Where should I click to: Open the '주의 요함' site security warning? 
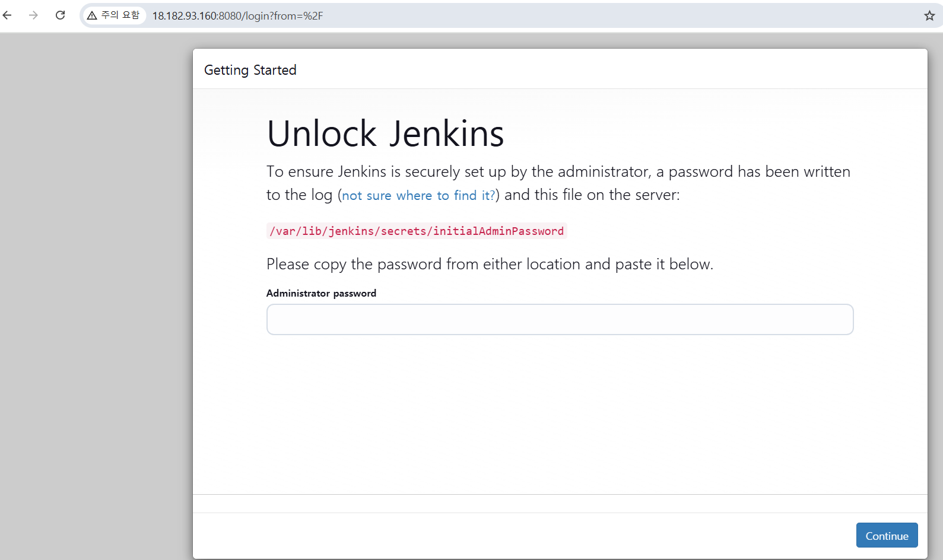[x=113, y=15]
